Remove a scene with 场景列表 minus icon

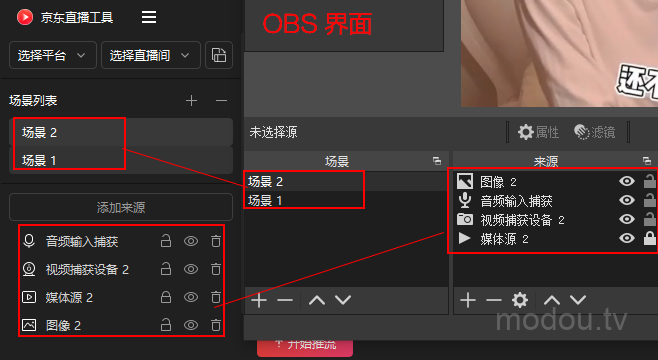[x=221, y=101]
